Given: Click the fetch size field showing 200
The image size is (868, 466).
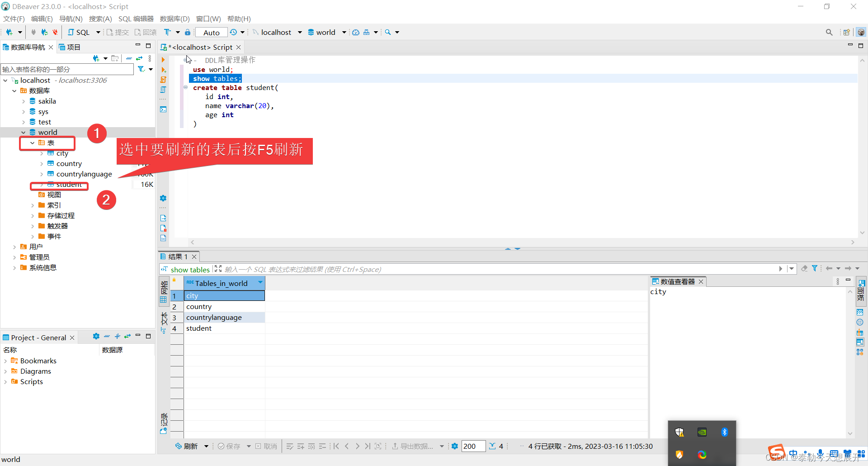Looking at the screenshot, I should point(473,446).
